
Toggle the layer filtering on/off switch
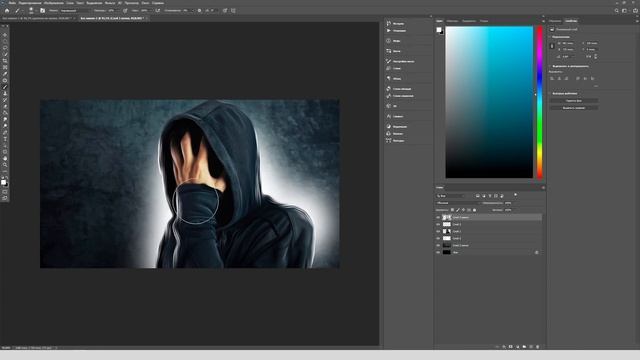[516, 195]
